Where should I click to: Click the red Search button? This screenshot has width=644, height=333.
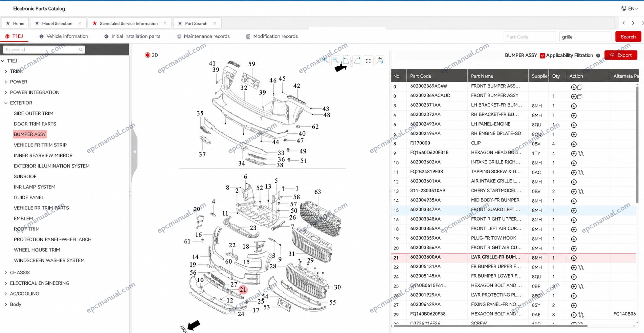pos(628,37)
